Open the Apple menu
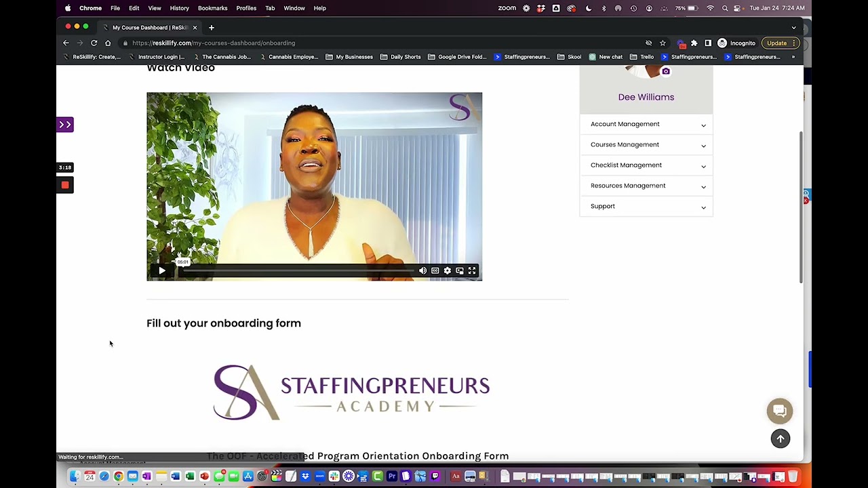Viewport: 868px width, 488px height. click(68, 8)
